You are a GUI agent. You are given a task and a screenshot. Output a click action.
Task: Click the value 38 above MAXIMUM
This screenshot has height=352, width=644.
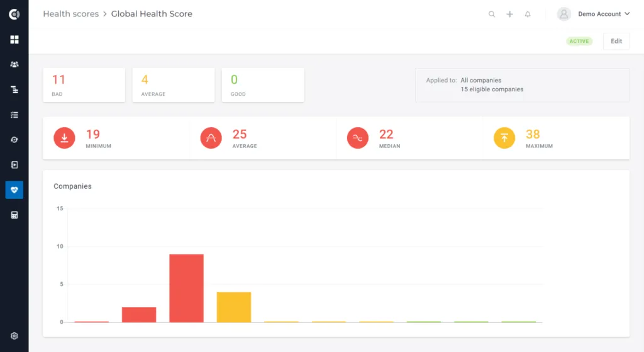point(533,134)
